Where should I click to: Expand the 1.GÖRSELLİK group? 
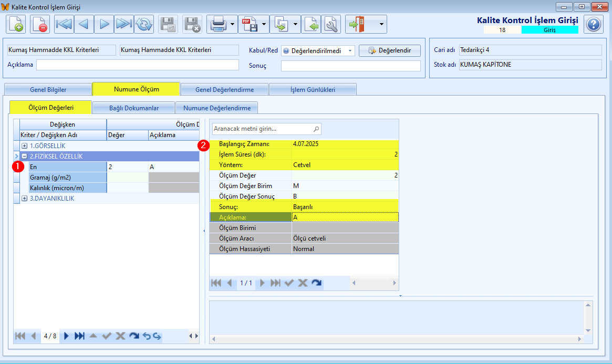click(x=24, y=146)
